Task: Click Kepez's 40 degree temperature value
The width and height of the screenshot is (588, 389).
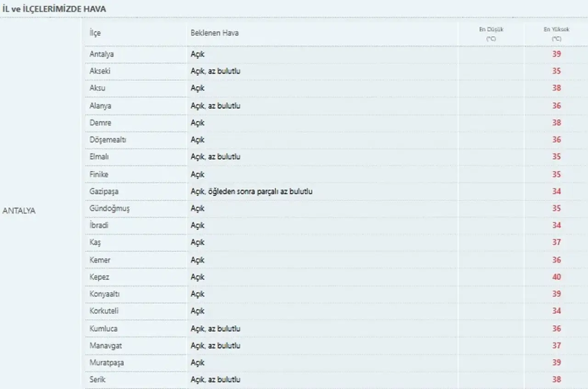Action: 556,277
